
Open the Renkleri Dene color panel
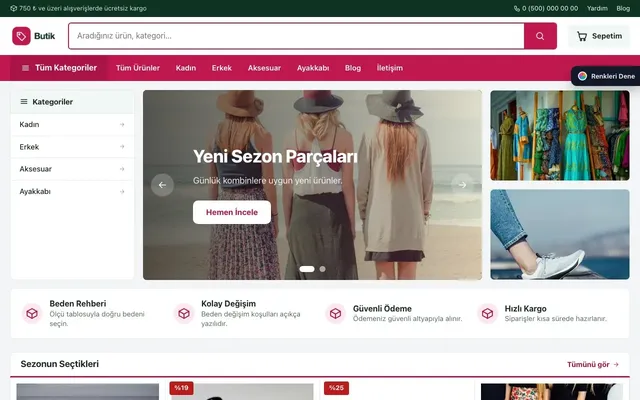click(606, 76)
